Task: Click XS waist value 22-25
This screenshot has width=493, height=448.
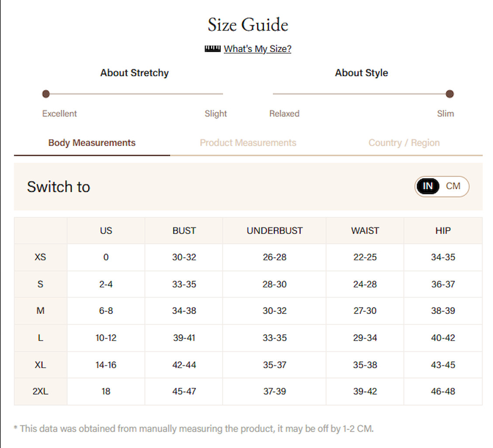Action: [x=365, y=257]
